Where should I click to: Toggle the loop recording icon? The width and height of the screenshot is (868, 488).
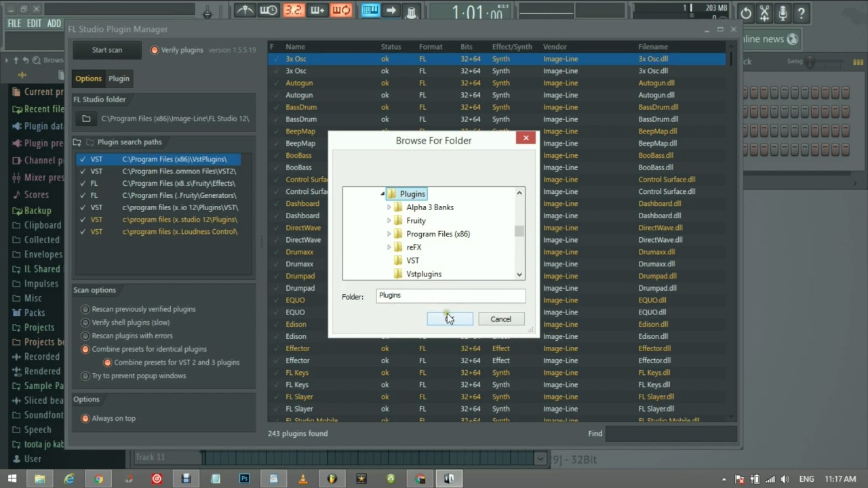(x=342, y=10)
